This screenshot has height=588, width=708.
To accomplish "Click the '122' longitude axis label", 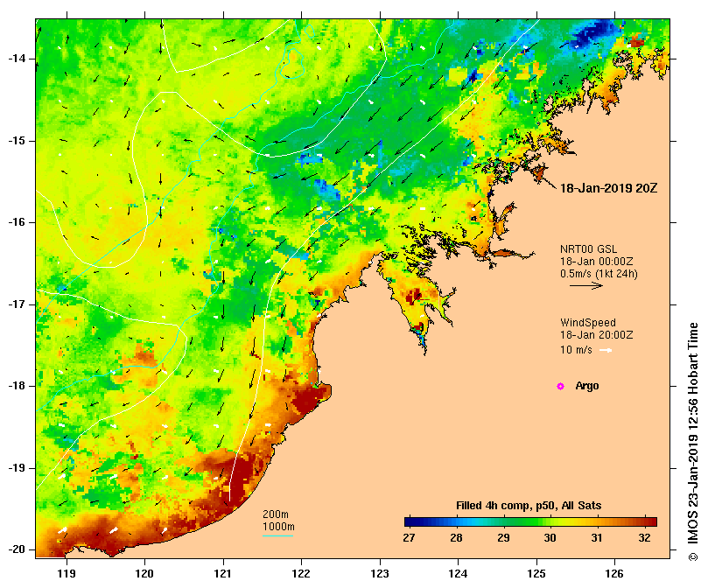I will tap(301, 574).
